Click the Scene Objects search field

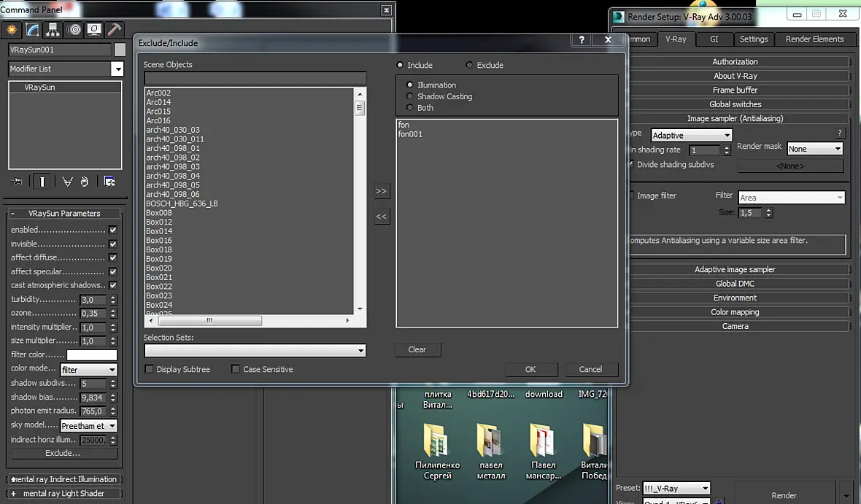pos(255,78)
